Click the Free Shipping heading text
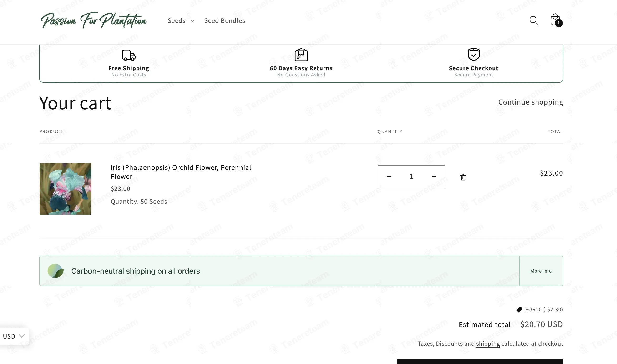 pyautogui.click(x=129, y=68)
